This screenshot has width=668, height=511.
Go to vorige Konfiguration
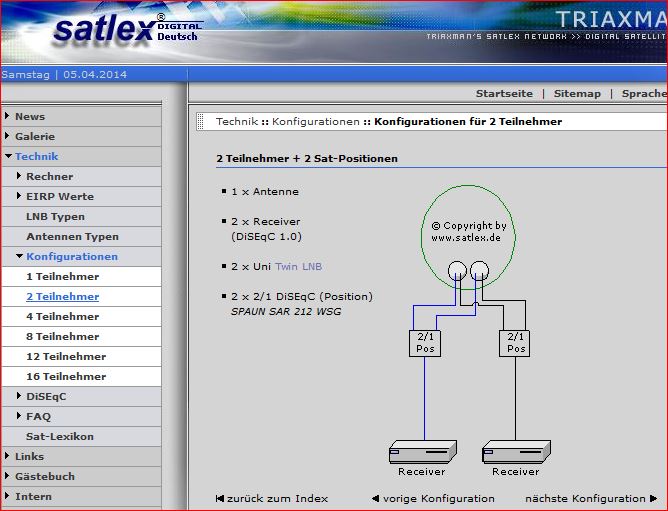click(x=438, y=498)
